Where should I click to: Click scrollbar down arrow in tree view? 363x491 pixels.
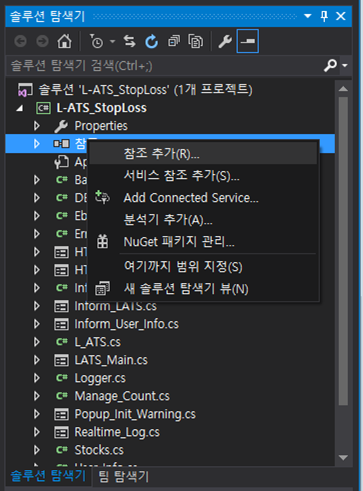click(x=343, y=458)
